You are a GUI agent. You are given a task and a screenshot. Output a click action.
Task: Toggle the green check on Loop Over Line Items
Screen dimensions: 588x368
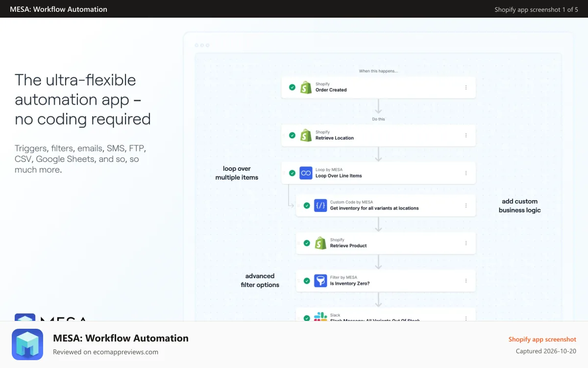tap(292, 173)
